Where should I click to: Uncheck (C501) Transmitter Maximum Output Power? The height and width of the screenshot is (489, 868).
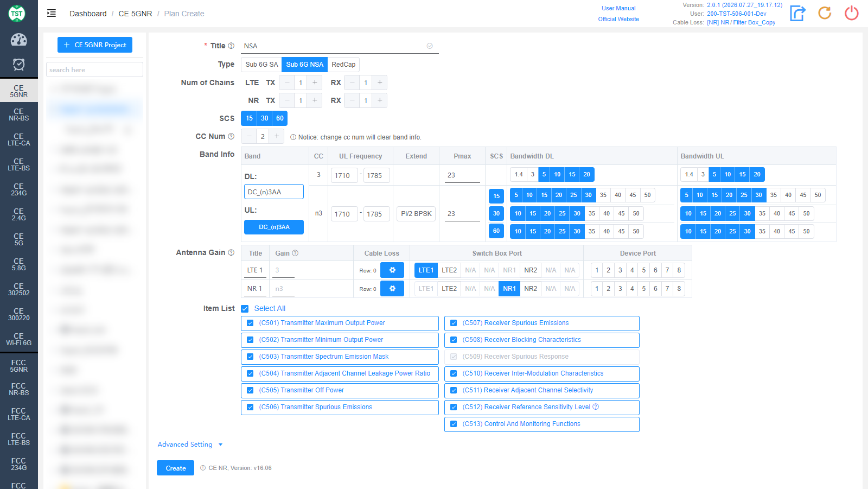coord(250,323)
